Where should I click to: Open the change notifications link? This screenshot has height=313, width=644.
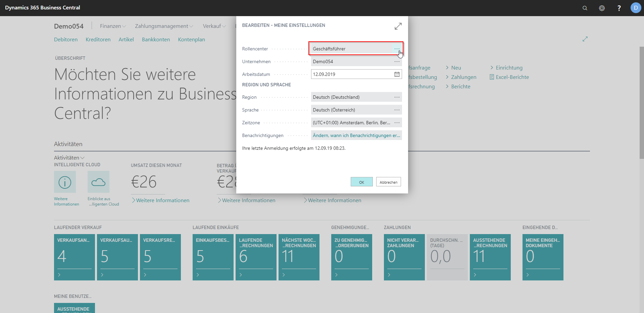coord(356,135)
